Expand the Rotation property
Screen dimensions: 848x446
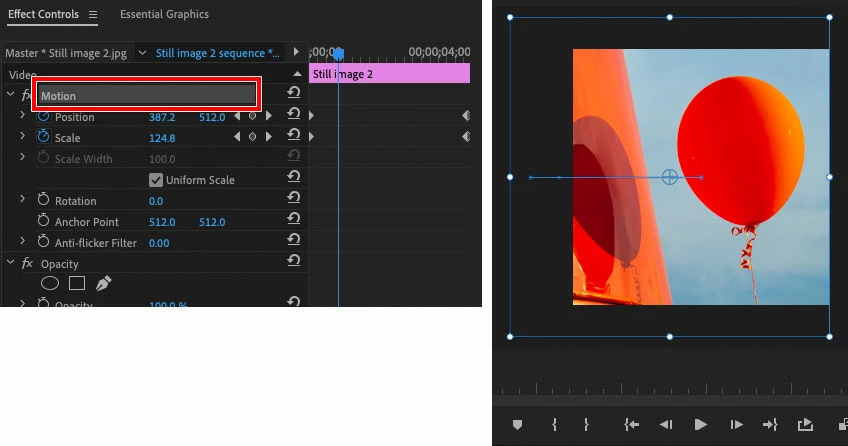click(22, 199)
